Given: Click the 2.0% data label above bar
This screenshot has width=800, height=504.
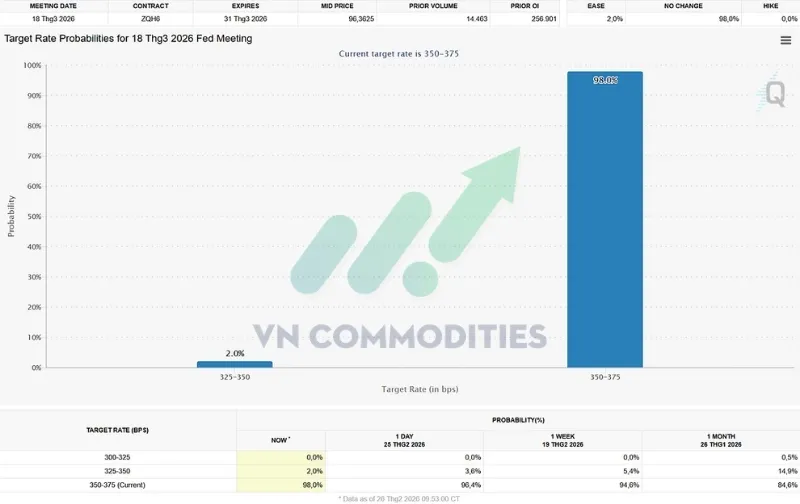Looking at the screenshot, I should pyautogui.click(x=234, y=353).
